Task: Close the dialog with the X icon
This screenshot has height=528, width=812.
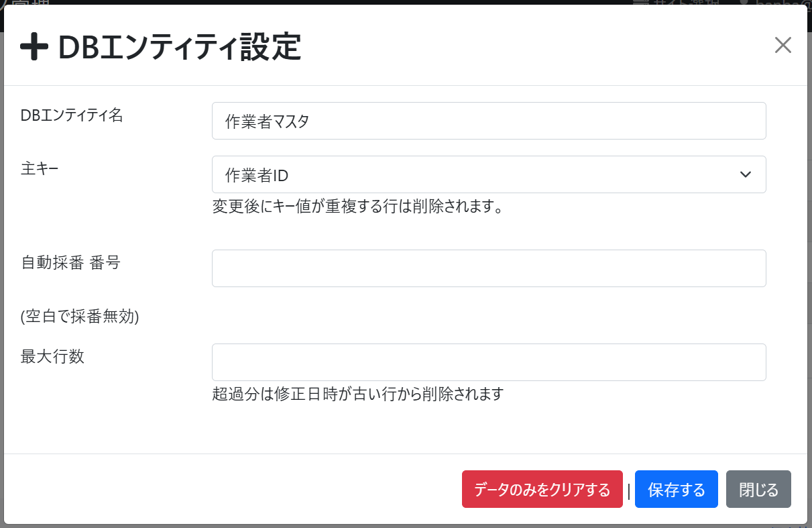Action: pos(782,45)
